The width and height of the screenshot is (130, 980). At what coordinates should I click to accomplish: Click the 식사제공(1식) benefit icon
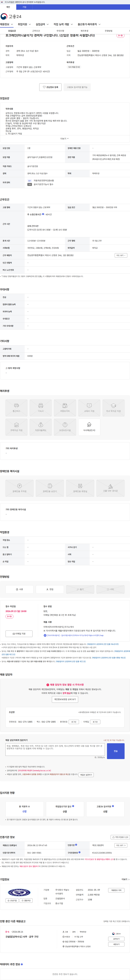tap(89, 427)
